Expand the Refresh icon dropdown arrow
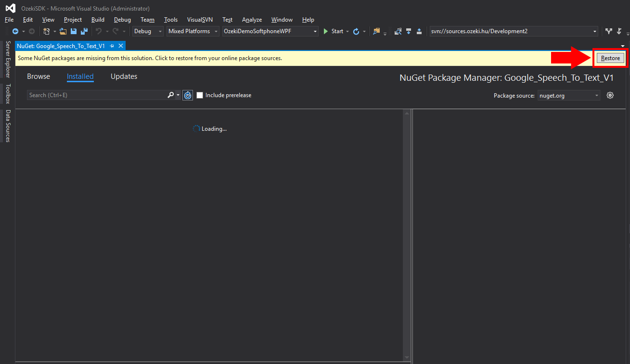 point(364,31)
